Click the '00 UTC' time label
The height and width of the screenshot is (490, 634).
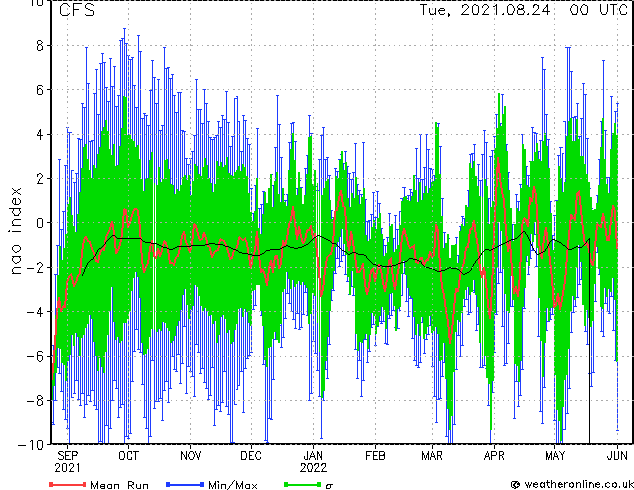[599, 10]
